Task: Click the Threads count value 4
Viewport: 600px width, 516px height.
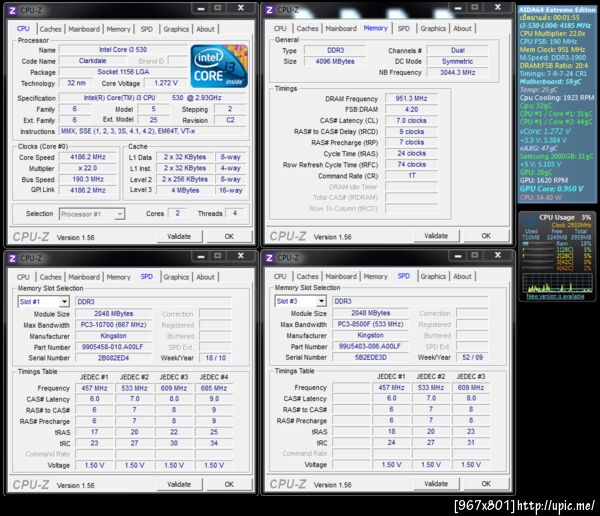Action: point(235,213)
